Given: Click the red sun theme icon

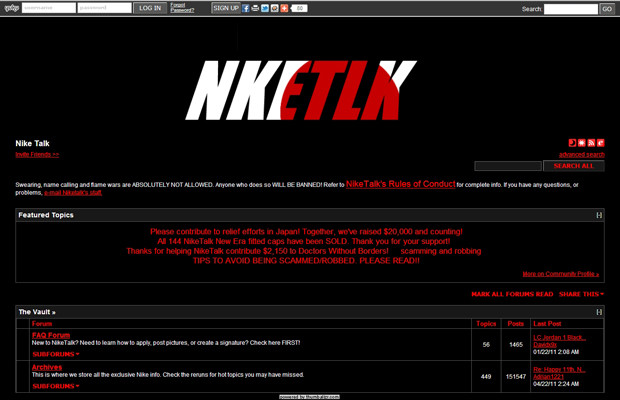Looking at the screenshot, I should pos(582,143).
